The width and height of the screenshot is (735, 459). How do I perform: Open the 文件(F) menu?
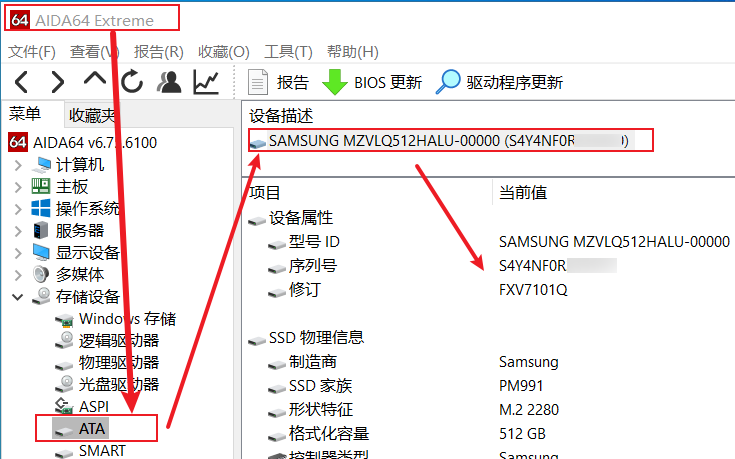point(31,52)
